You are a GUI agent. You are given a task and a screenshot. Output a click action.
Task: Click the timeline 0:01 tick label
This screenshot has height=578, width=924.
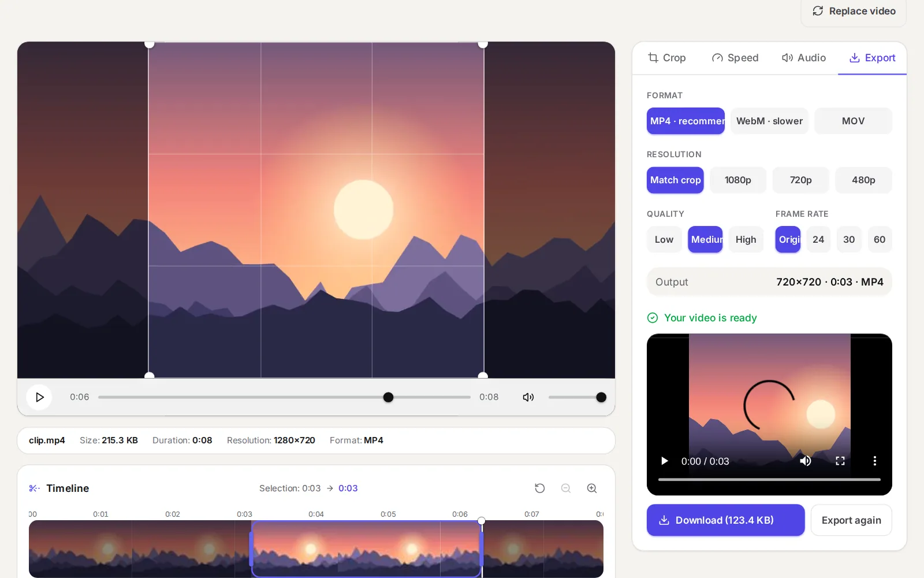point(100,514)
